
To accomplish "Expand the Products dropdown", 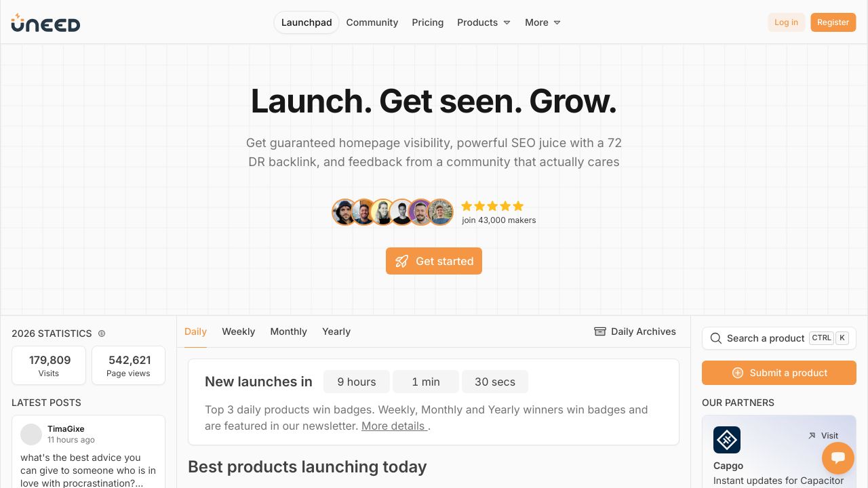I will (x=484, y=22).
